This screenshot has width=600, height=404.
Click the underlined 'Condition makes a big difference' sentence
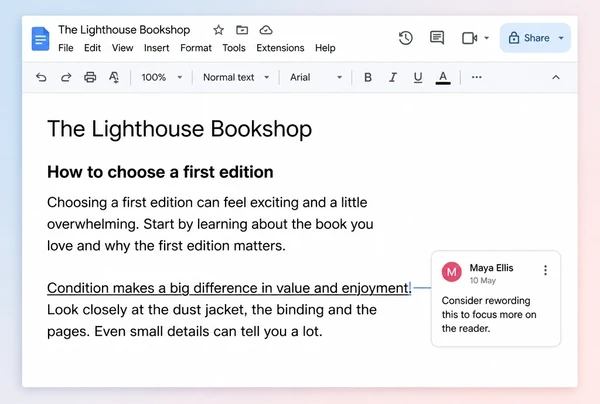pyautogui.click(x=228, y=288)
